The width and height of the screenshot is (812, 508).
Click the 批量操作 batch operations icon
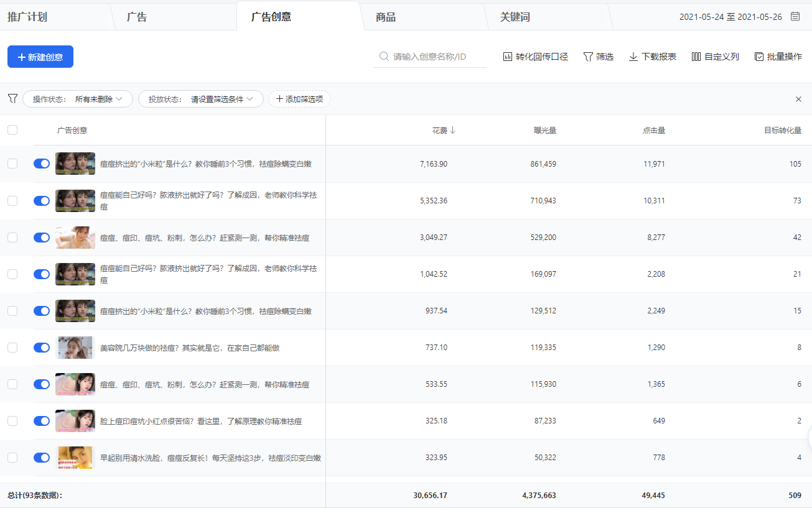758,57
